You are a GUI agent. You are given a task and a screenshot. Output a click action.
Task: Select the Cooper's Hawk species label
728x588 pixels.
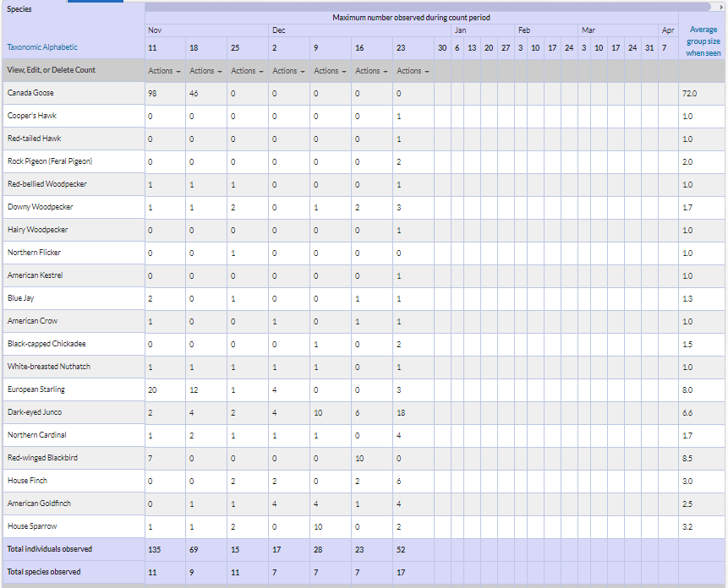tap(32, 116)
